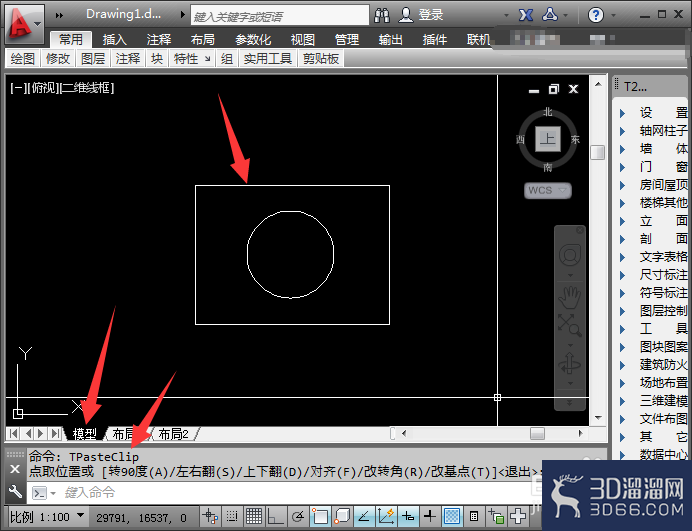Open the 注释 ribbon tab
692x531 pixels.
click(159, 40)
